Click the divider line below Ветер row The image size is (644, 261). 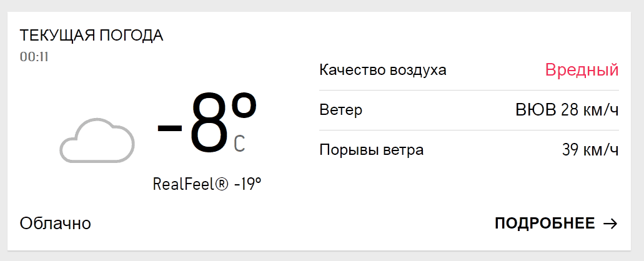coord(468,130)
